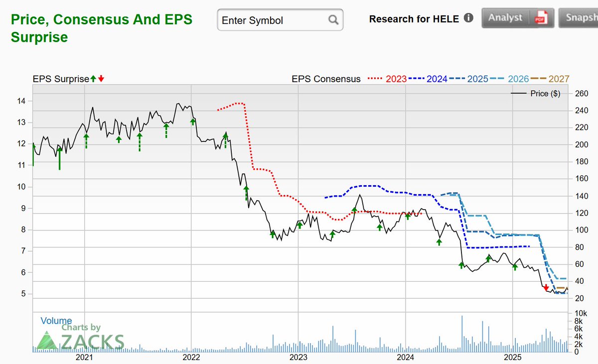598x364 pixels.
Task: Click the Research for HELE text
Action: tap(414, 19)
